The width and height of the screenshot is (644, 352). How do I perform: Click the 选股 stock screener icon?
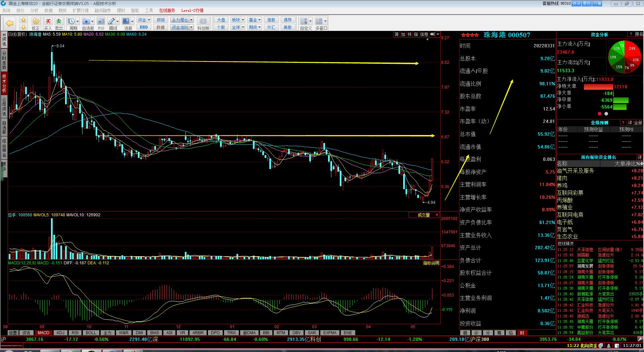[x=126, y=21]
